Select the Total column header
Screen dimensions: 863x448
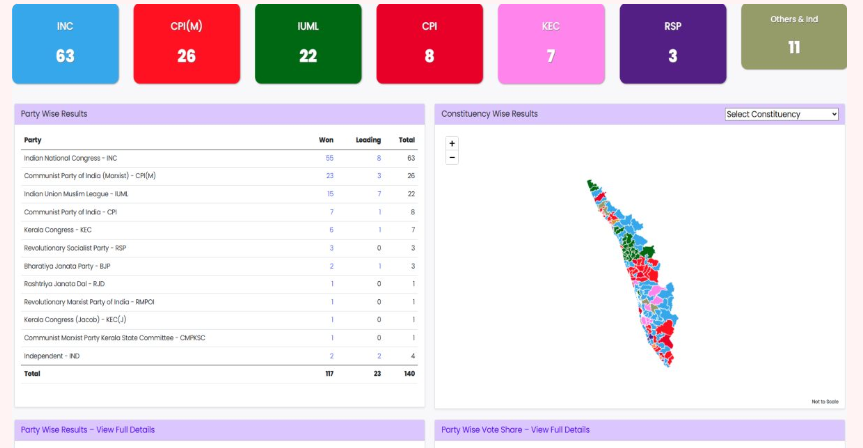coord(407,140)
